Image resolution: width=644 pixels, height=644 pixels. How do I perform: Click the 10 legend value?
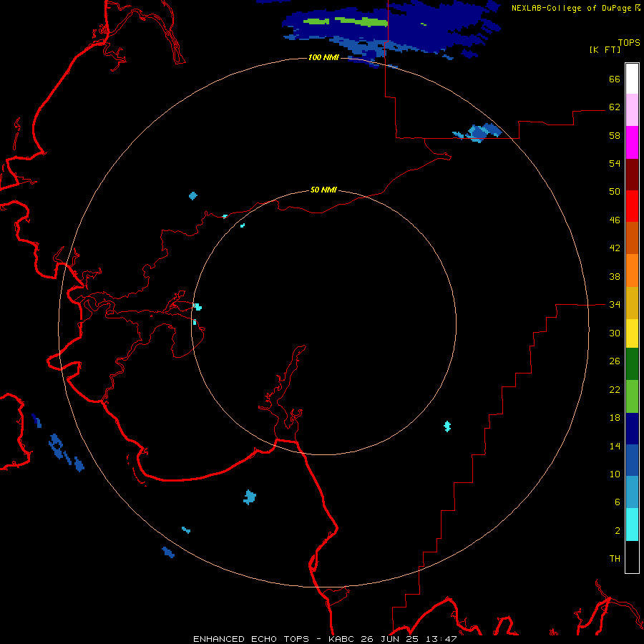click(x=615, y=474)
